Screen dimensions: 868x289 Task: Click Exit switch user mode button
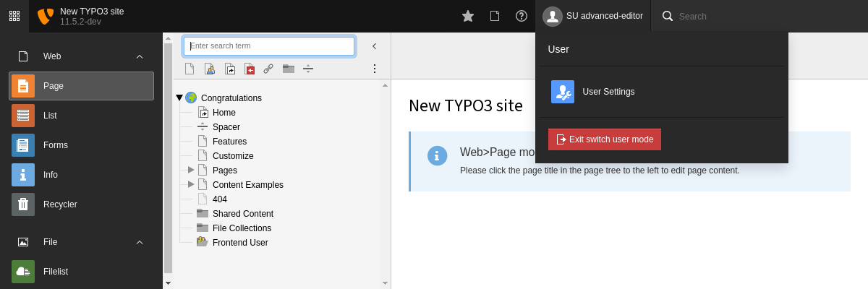tap(604, 139)
